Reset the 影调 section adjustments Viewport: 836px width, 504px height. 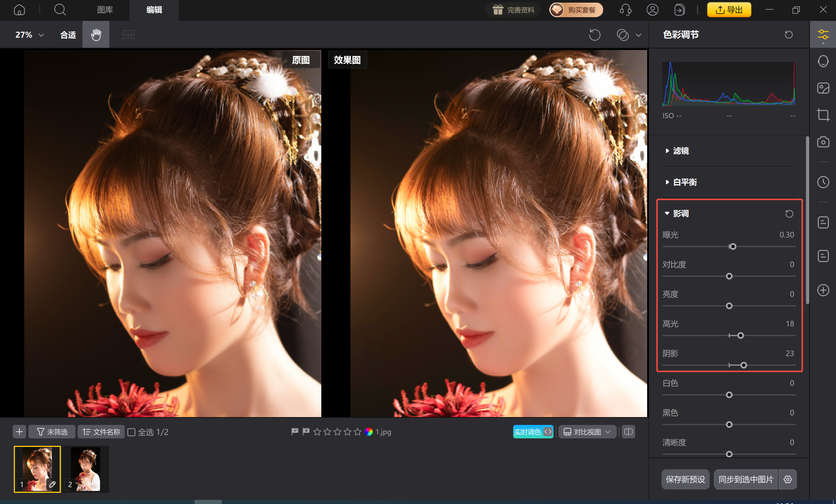point(789,214)
